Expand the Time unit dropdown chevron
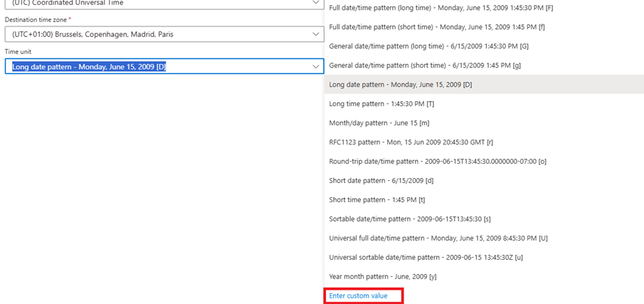644x304 pixels. (x=316, y=67)
